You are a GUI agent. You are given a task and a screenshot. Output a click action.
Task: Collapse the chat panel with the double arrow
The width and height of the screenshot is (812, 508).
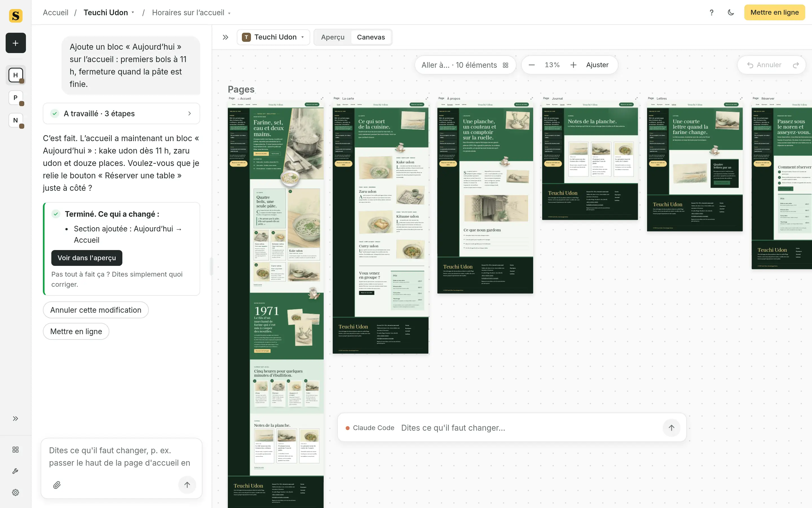point(226,37)
